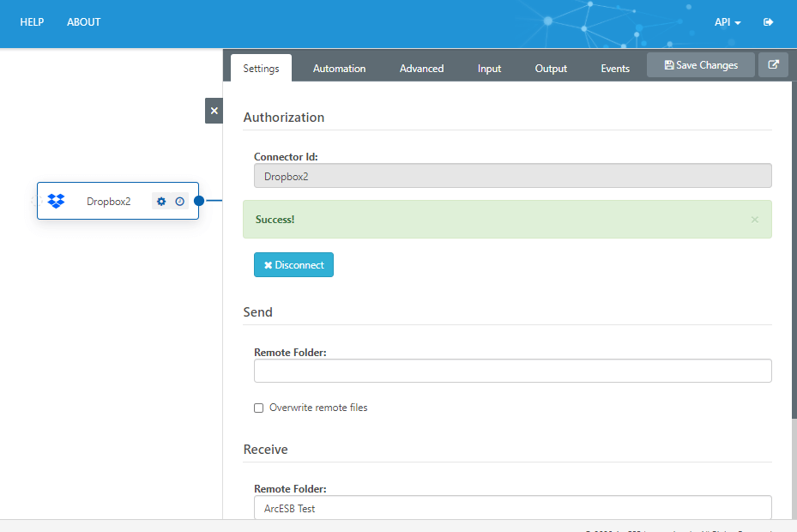Close the settings panel with the X

(214, 111)
